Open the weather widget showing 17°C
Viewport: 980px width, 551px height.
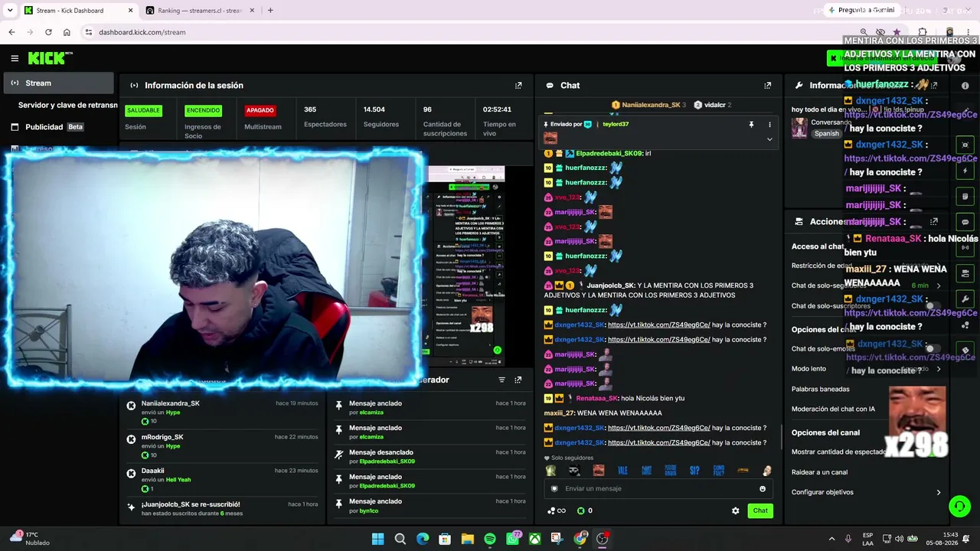pos(29,539)
